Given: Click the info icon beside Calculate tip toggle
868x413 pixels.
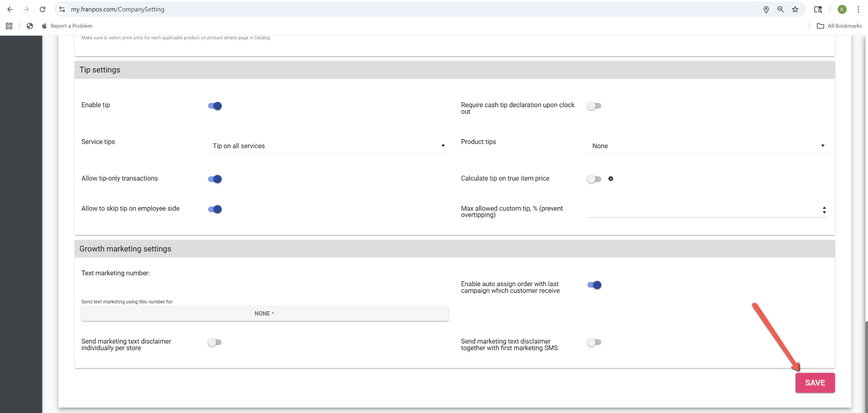Looking at the screenshot, I should point(611,179).
